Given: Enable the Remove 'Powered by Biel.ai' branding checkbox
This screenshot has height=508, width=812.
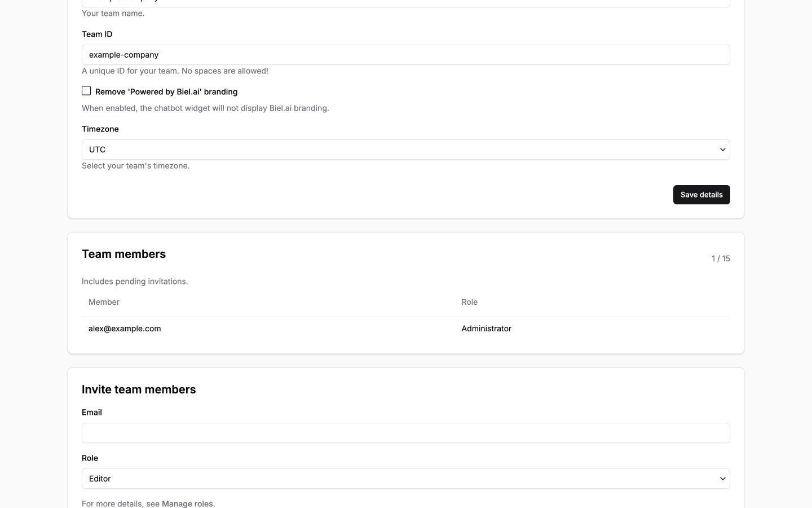Looking at the screenshot, I should tap(86, 91).
